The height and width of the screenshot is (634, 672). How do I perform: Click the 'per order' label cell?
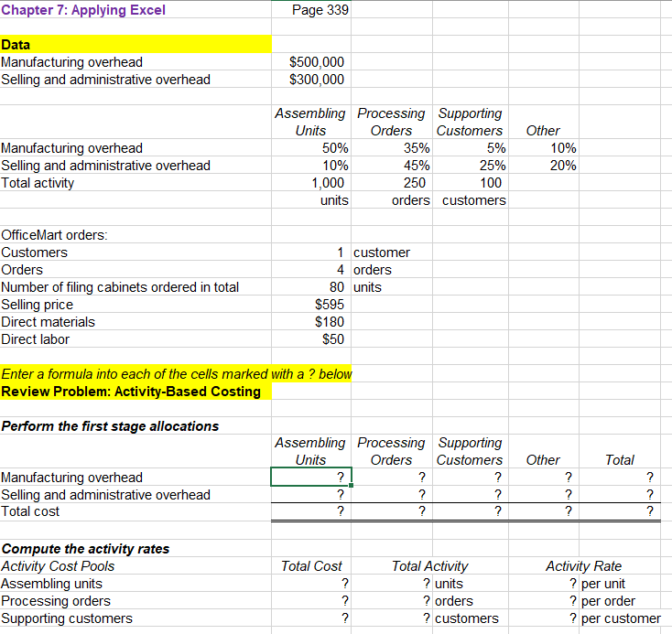[x=620, y=600]
